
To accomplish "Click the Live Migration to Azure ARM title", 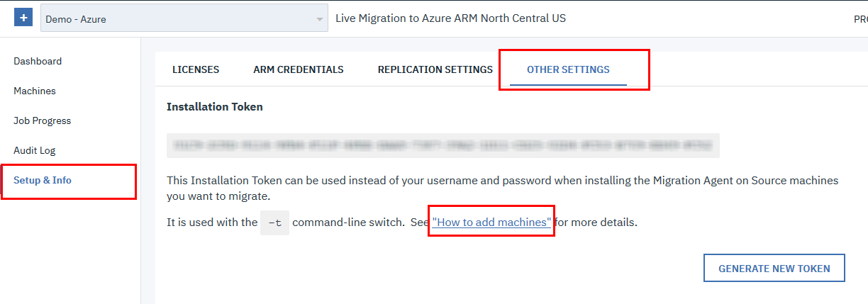I will point(450,18).
